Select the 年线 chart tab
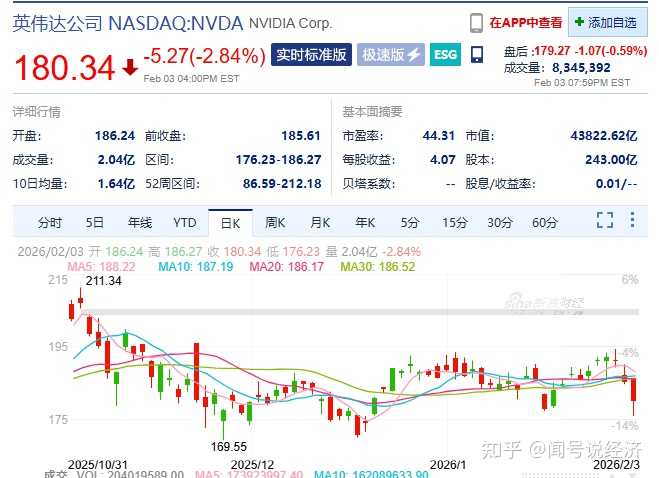 coord(140,222)
